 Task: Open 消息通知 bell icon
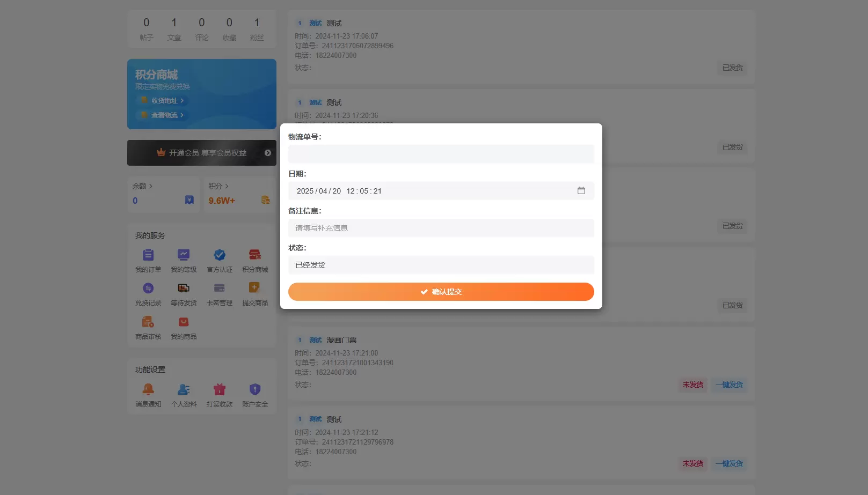148,389
